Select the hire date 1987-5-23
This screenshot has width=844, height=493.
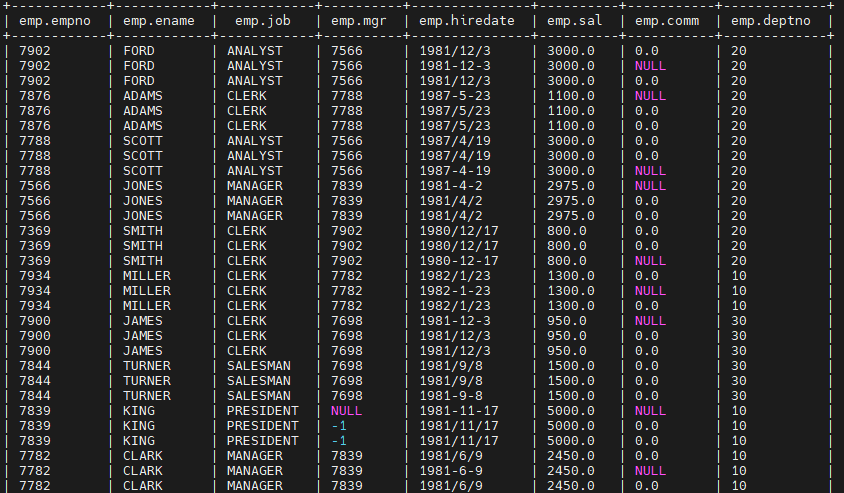455,96
